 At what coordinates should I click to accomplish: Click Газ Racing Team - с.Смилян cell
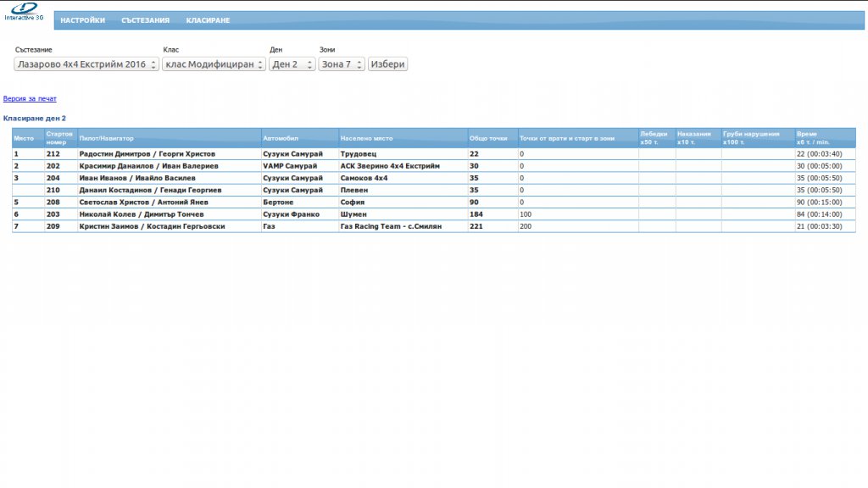coord(391,226)
